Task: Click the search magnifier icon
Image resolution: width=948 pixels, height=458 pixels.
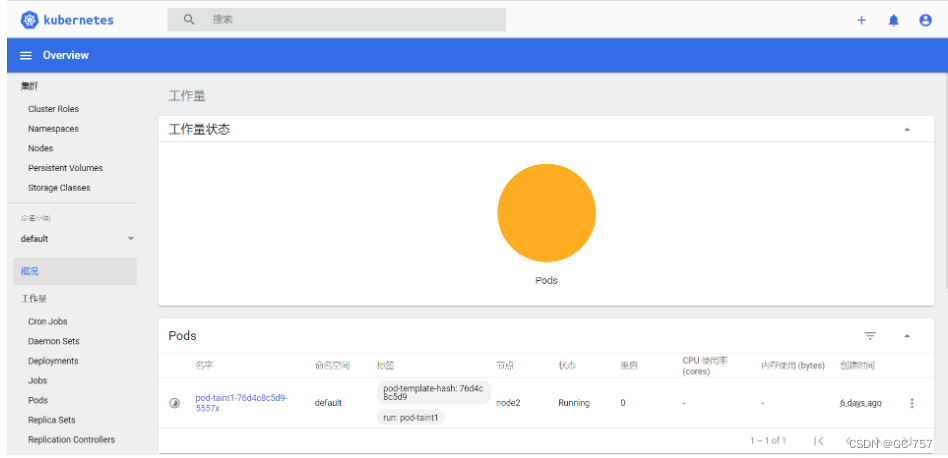Action: [x=189, y=19]
